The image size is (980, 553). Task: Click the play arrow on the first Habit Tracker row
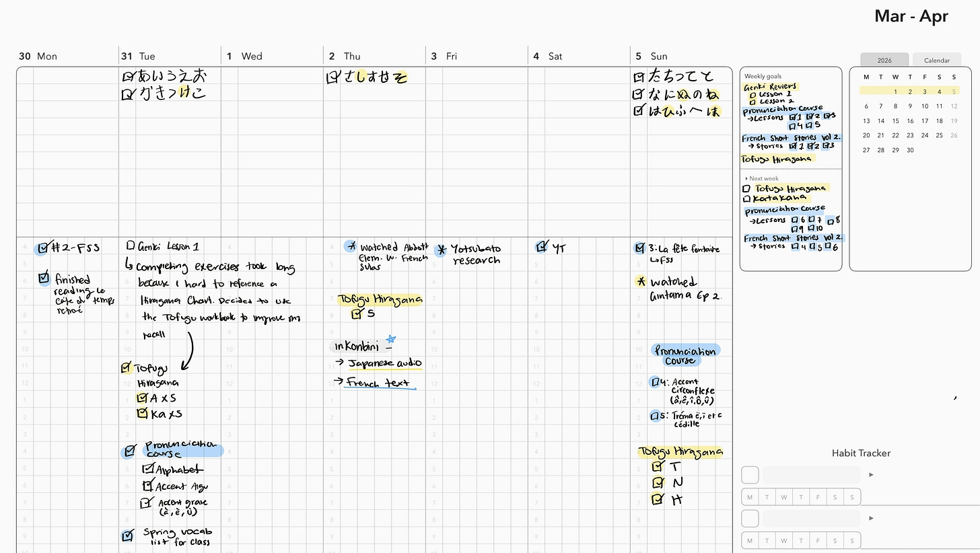(x=871, y=474)
